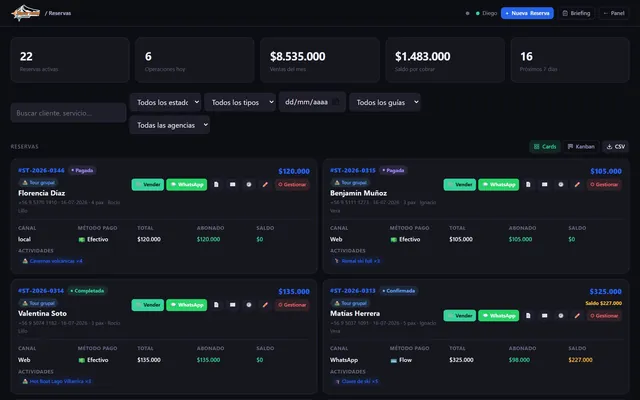Image resolution: width=640 pixels, height=400 pixels.
Task: Open reservation #ST-2026-0346 link
Action: tap(41, 170)
